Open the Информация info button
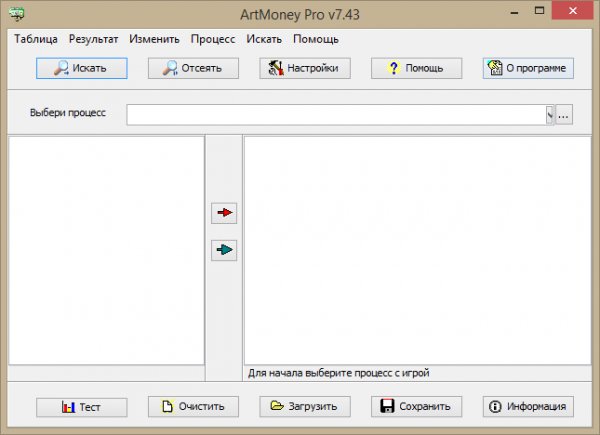The height and width of the screenshot is (435, 600). [x=528, y=407]
